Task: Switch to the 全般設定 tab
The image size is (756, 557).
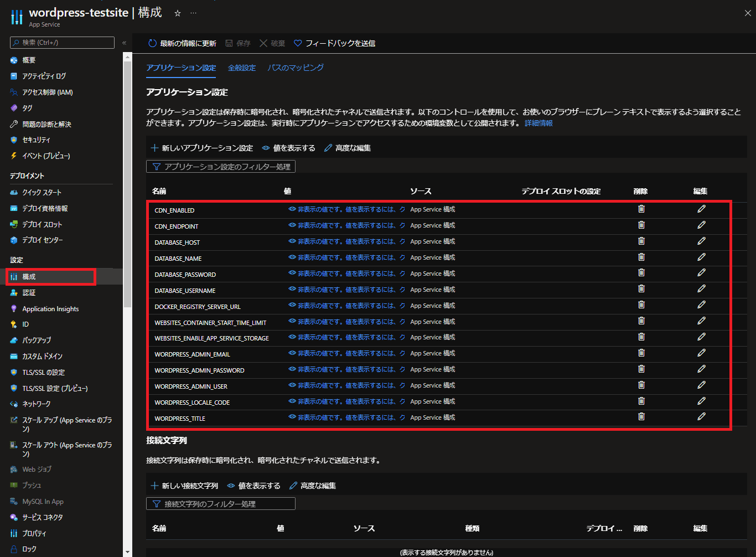Action: point(242,68)
